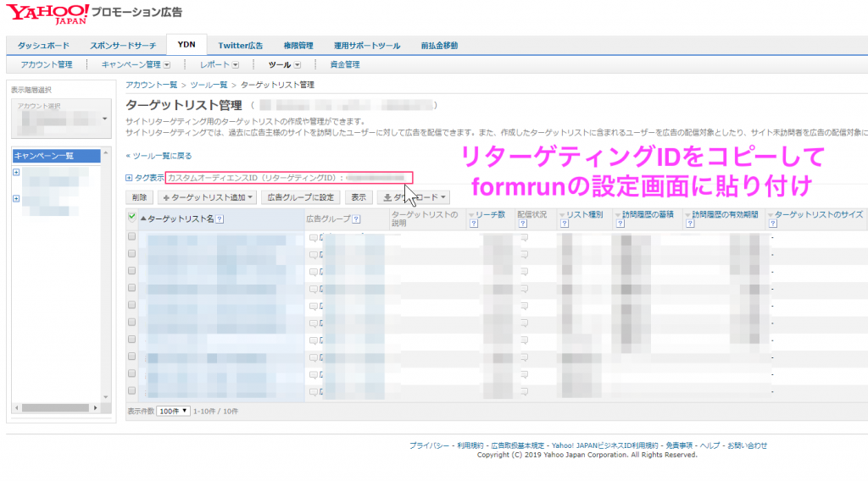Click first row ad group comment icon
This screenshot has height=481, width=868.
pos(314,238)
